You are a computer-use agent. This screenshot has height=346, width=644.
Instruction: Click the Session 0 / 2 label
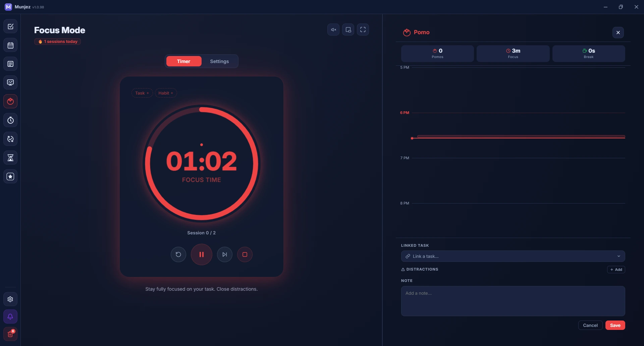[202, 233]
